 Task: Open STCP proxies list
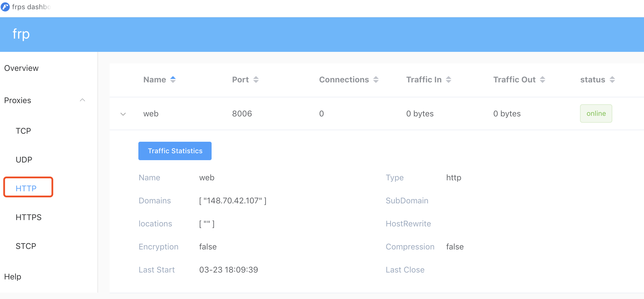pyautogui.click(x=26, y=246)
